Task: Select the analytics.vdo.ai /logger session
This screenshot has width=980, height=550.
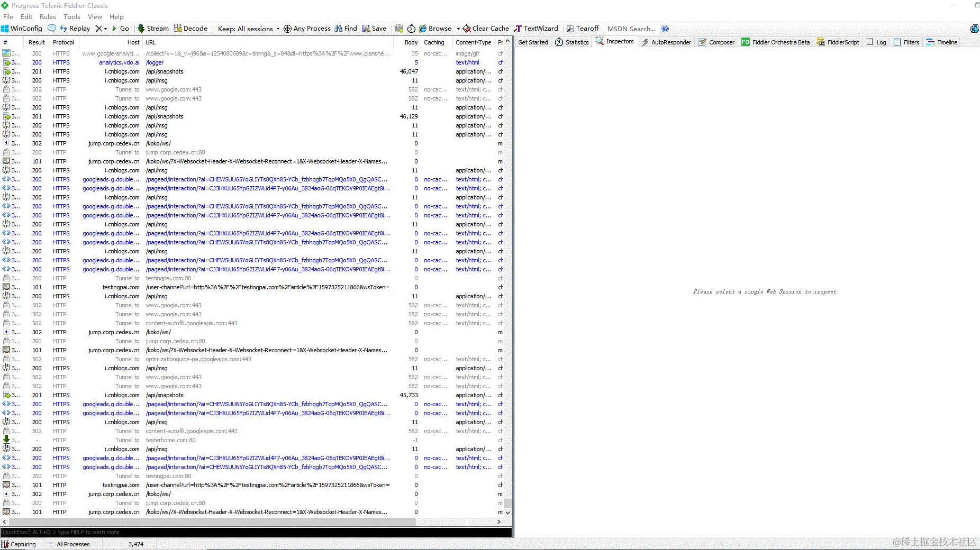Action: tap(252, 62)
